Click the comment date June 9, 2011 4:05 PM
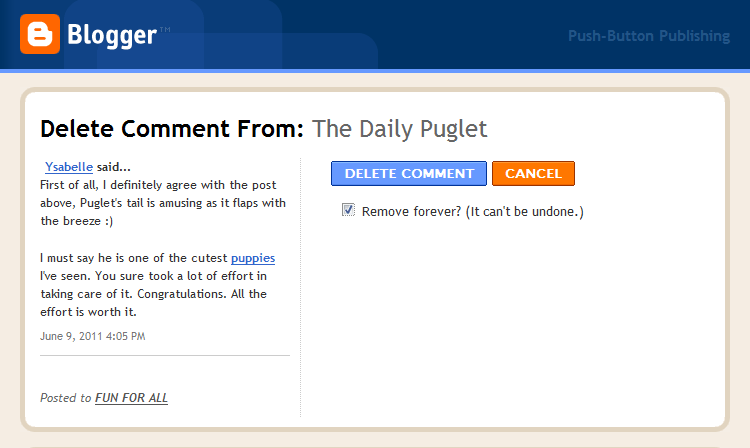750x448 pixels. (93, 336)
